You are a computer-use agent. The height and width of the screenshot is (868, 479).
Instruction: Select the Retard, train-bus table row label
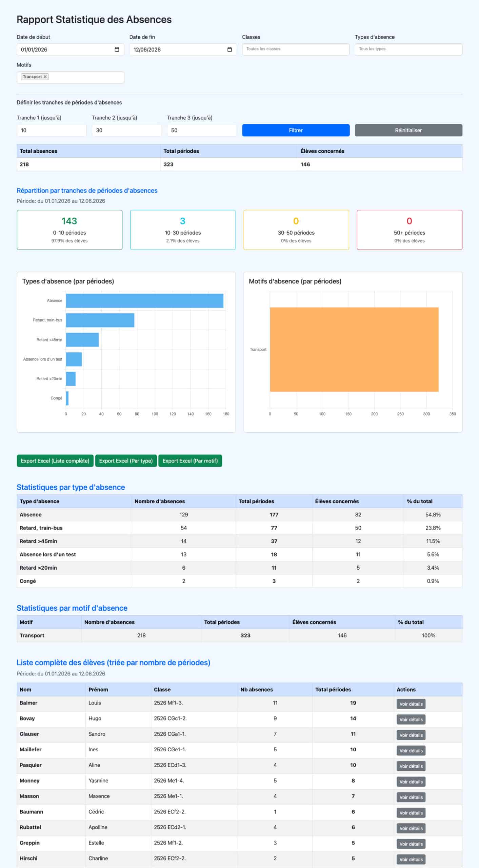[x=41, y=528]
